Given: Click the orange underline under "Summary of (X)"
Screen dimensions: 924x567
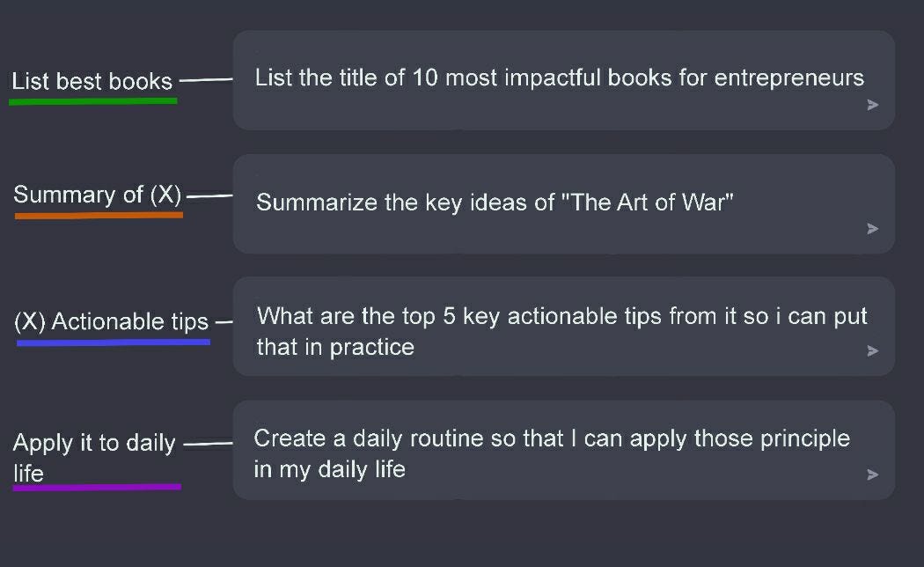Looking at the screenshot, I should [97, 215].
